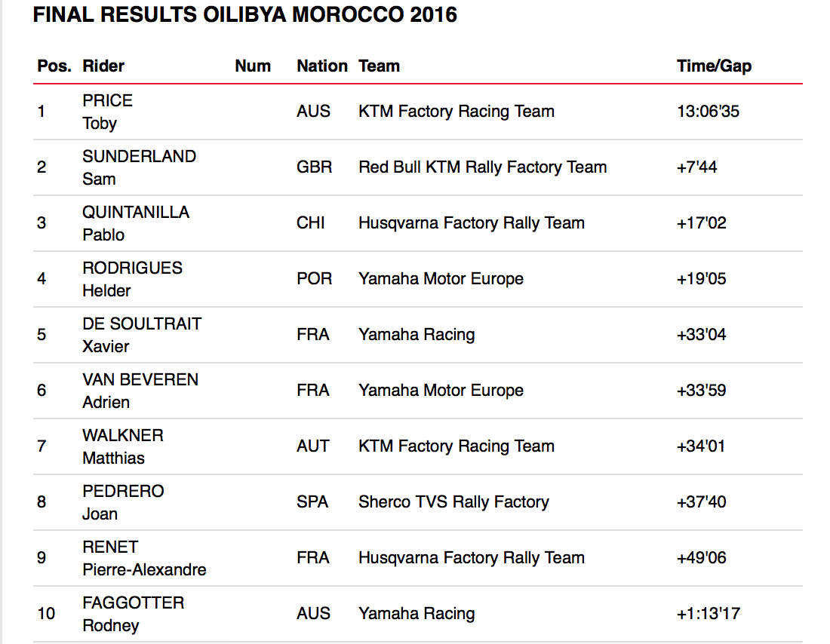Click the +1:13'17 gap value
This screenshot has height=644, width=830.
click(708, 614)
